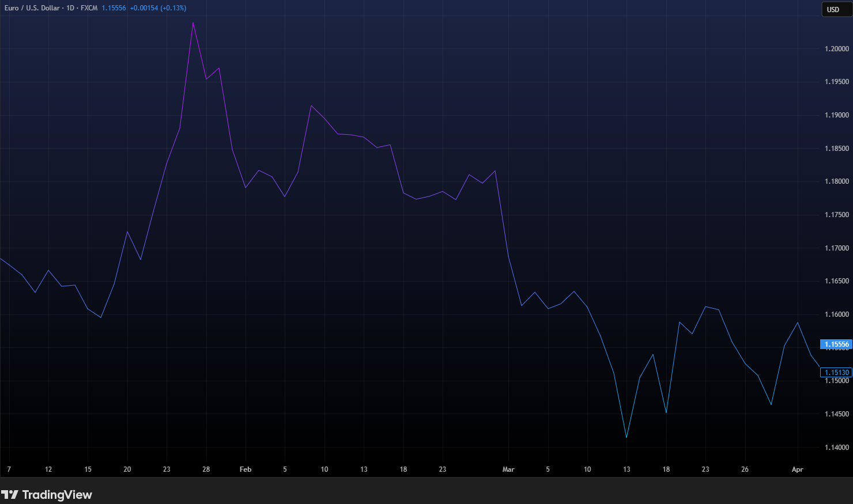Click the highlighted 1.15556 price axis label
Image resolution: width=853 pixels, height=504 pixels.
click(x=836, y=344)
